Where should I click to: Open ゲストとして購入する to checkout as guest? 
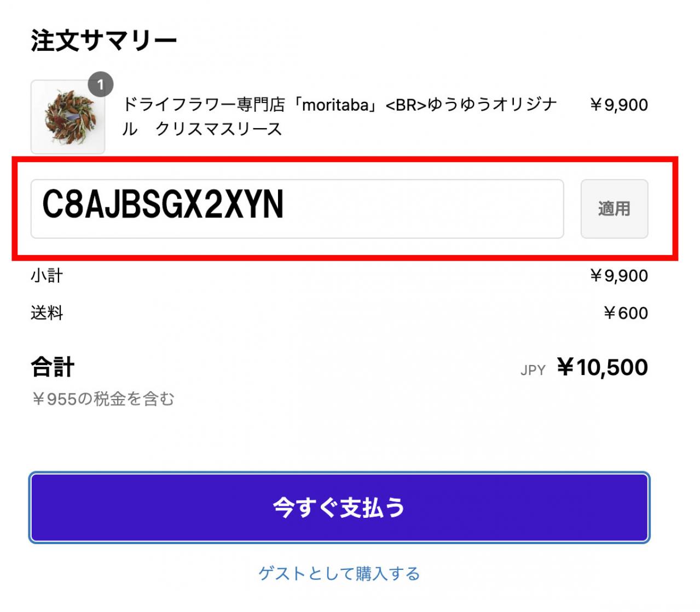tap(339, 574)
